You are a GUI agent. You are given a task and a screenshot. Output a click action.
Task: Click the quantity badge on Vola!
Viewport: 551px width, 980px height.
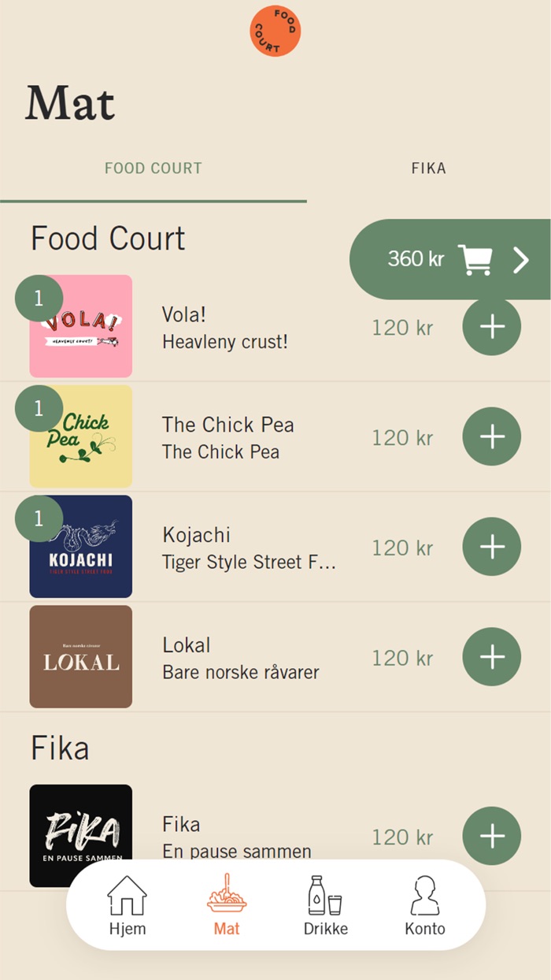39,298
